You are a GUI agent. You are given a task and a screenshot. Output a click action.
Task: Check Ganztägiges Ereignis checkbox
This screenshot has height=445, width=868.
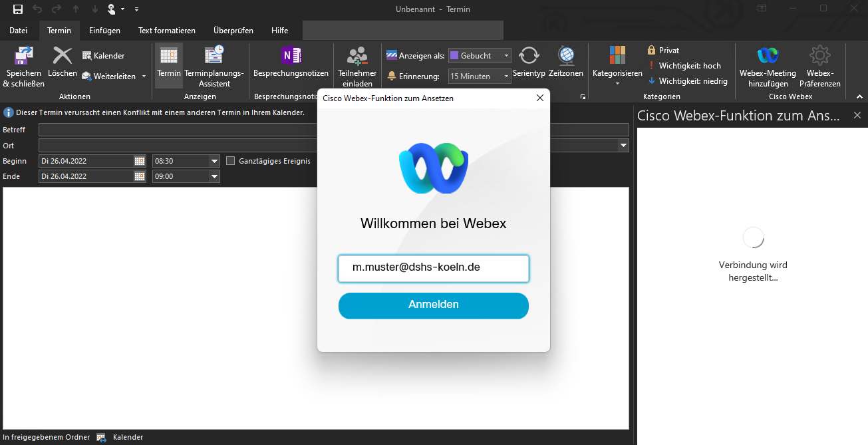pos(231,161)
